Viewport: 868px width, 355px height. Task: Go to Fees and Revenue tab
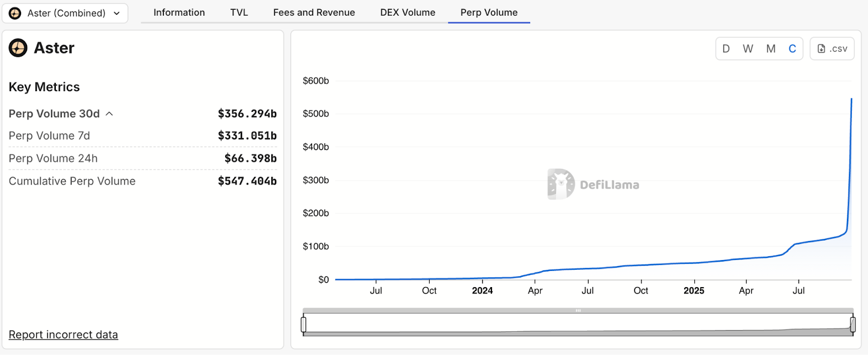314,12
